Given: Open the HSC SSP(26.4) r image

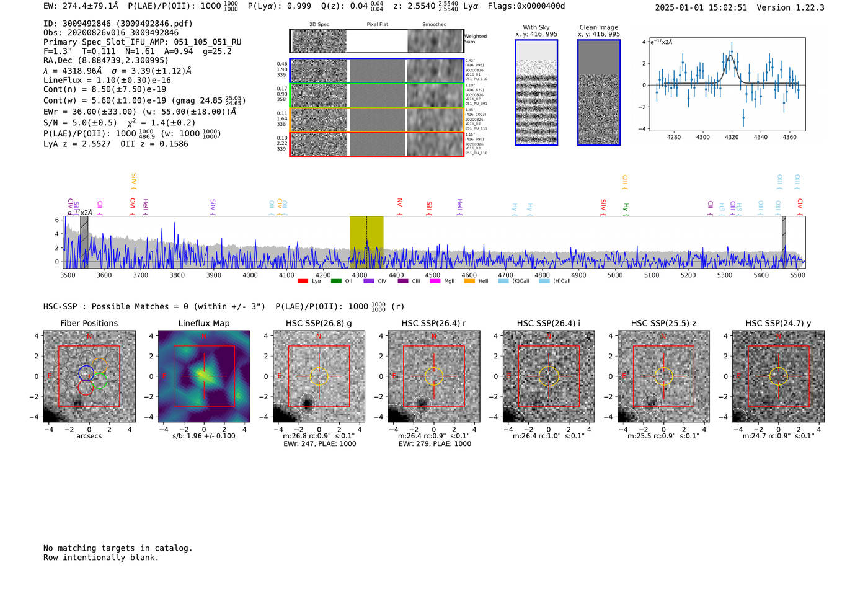Looking at the screenshot, I should coord(434,376).
